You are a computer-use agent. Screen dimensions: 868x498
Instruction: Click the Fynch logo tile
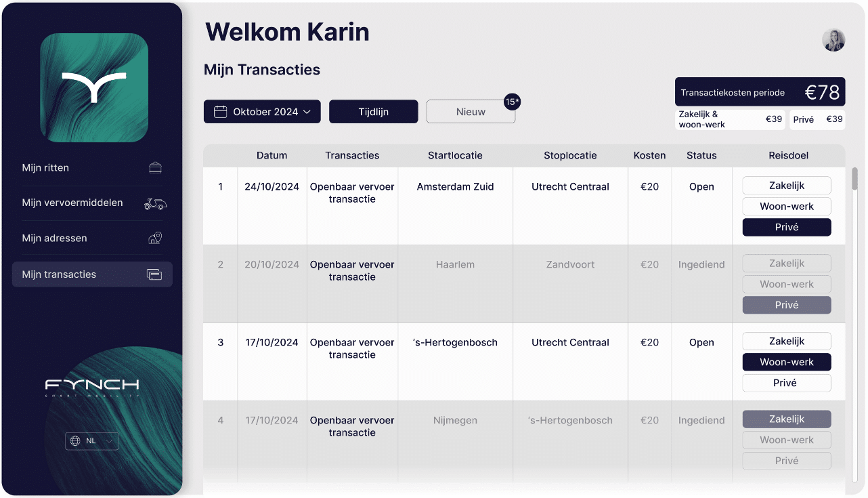pyautogui.click(x=94, y=88)
